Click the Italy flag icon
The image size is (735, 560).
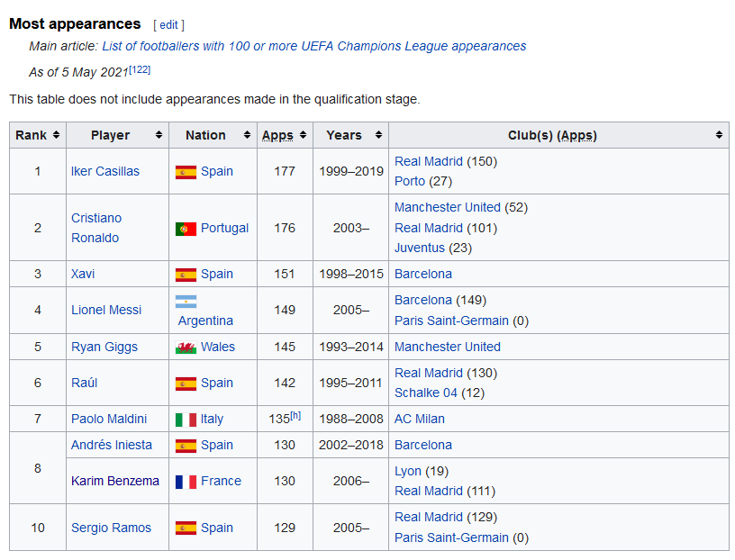pos(186,420)
